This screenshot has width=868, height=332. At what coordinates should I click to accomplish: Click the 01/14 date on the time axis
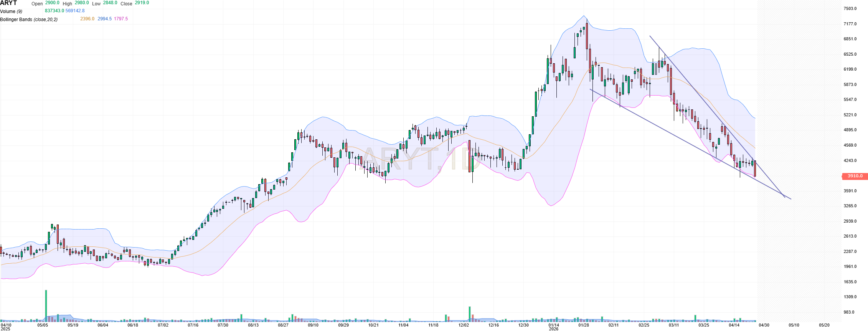(x=554, y=325)
